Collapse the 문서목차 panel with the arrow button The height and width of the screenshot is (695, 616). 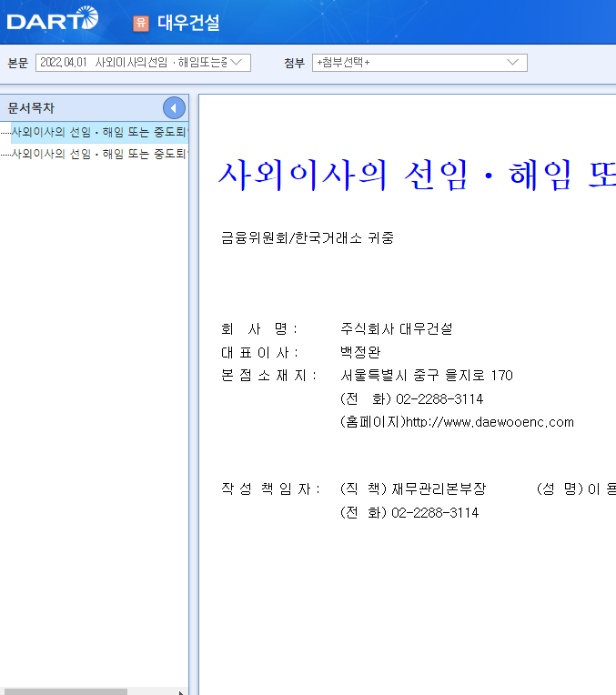pos(174,107)
